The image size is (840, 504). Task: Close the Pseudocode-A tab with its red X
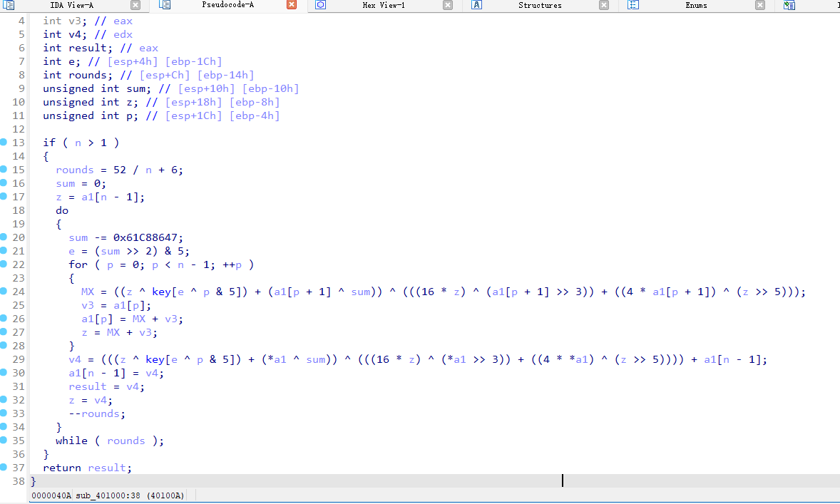tap(291, 5)
